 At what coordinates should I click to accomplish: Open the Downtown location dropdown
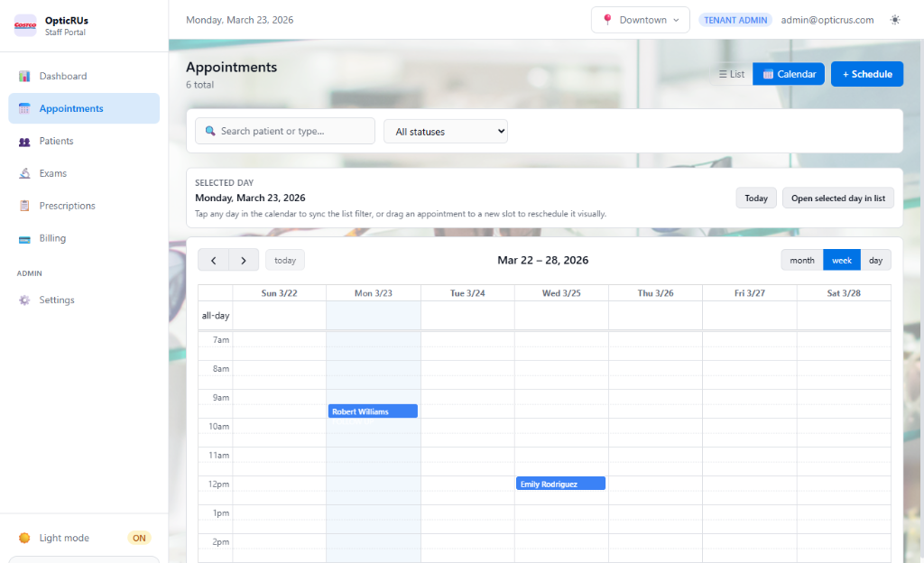coord(640,19)
